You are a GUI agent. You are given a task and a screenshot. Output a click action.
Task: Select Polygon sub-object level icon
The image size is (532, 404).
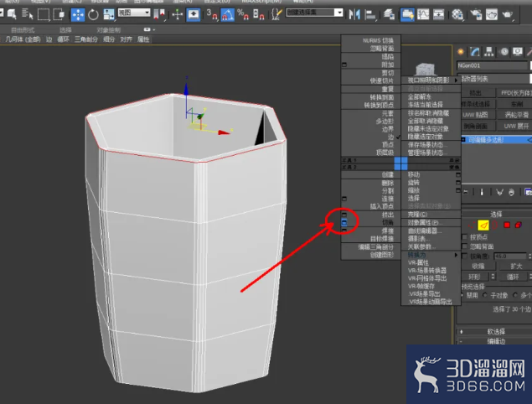click(507, 225)
